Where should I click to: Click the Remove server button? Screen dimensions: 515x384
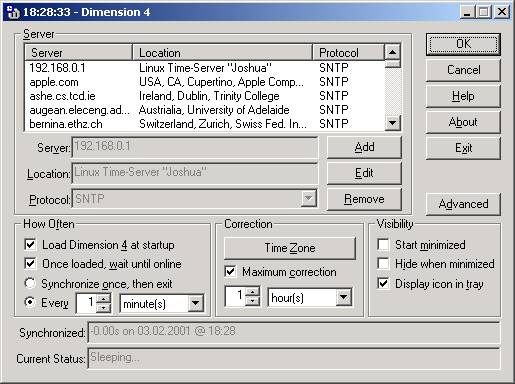[x=364, y=199]
